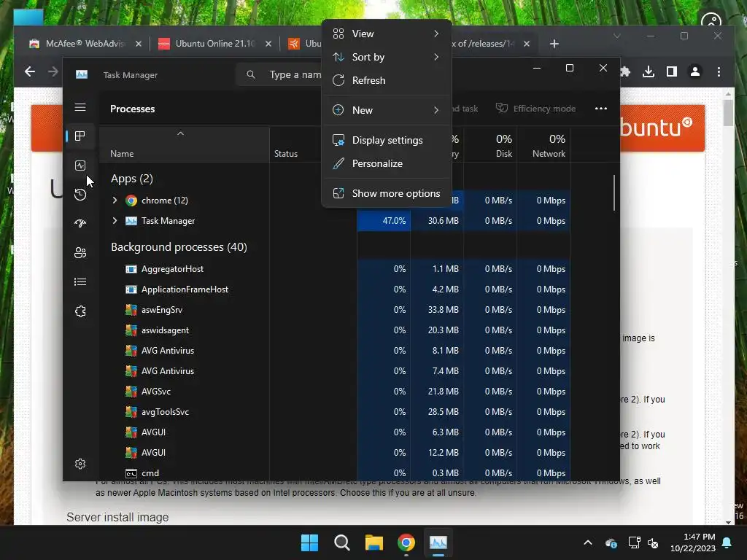Open Chrome extensions puzzle icon

pos(625,72)
